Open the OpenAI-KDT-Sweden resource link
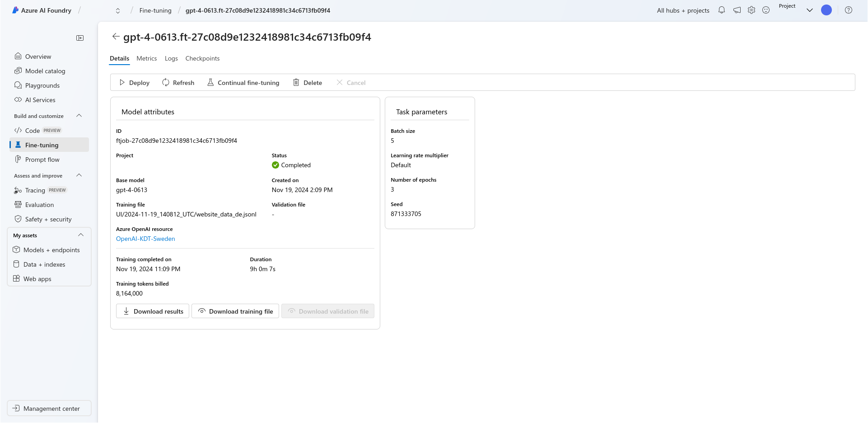This screenshot has height=423, width=868. 145,239
